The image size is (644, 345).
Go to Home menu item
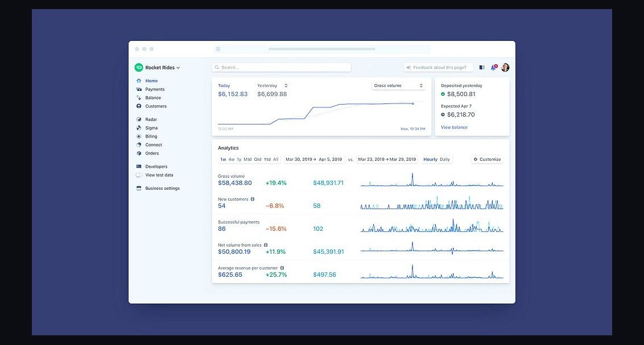click(x=151, y=81)
